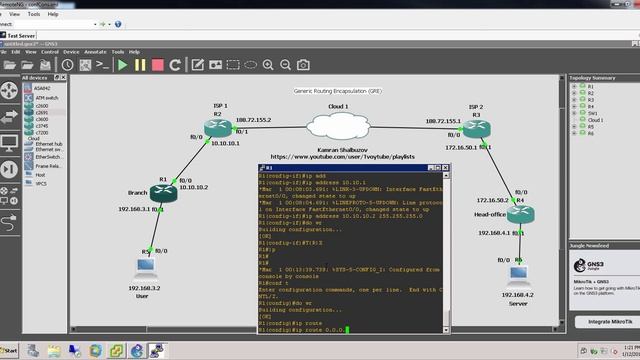
Task: Click the Zoom out magnifier
Action: click(285, 65)
